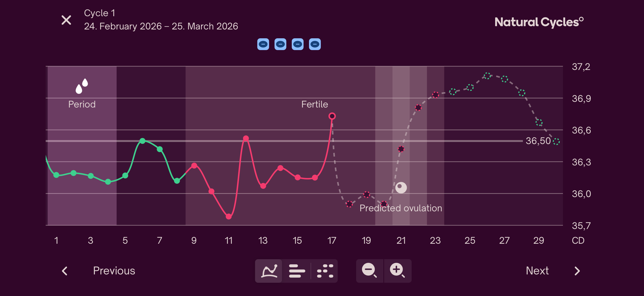Select the day 12 temperature peak point
Screen dimensions: 644x296
(246, 138)
